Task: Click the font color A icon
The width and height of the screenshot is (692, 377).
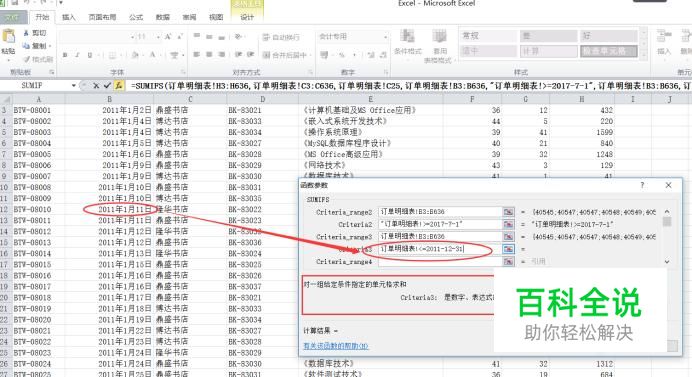Action: click(x=153, y=55)
